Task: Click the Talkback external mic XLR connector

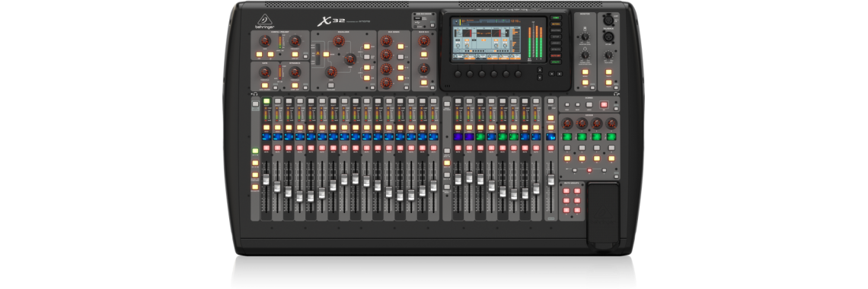Action: pyautogui.click(x=608, y=37)
